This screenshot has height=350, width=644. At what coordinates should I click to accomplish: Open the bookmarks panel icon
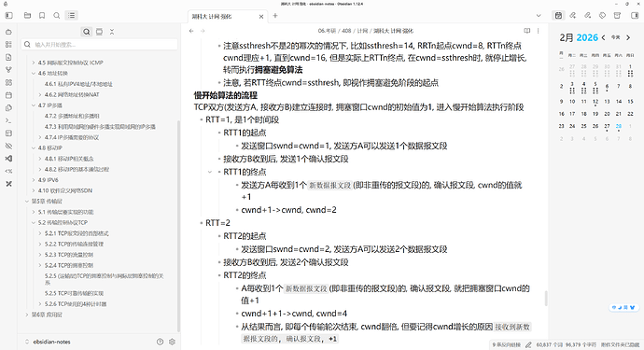(42, 16)
